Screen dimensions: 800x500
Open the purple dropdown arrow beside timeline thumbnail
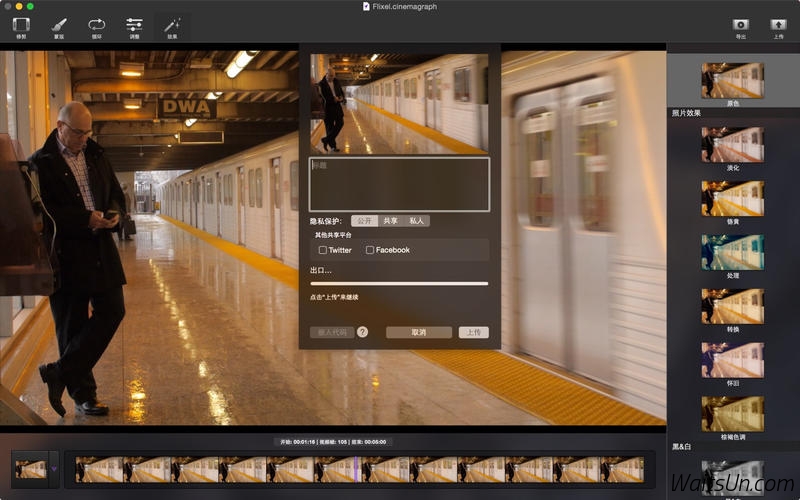click(54, 468)
